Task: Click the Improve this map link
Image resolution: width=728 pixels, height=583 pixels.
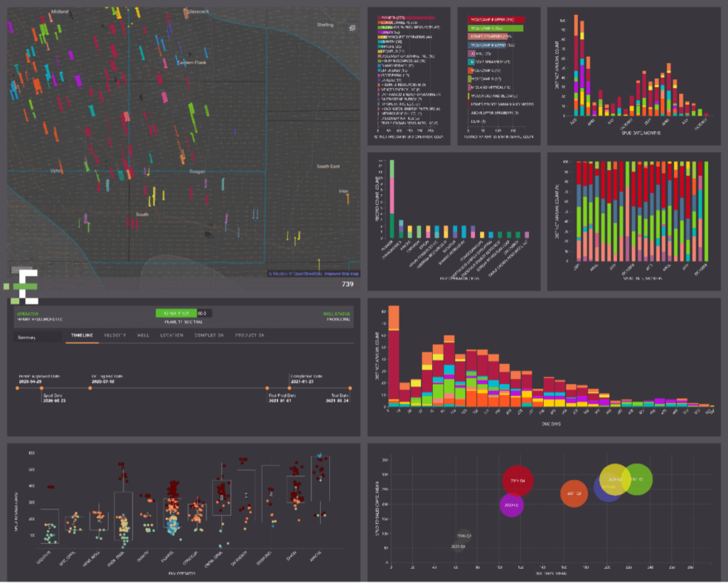Action: pos(343,274)
